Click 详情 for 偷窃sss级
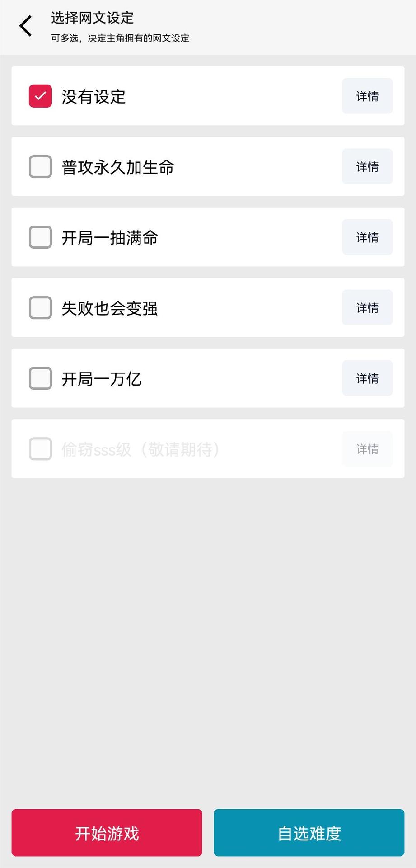Screen dimensions: 416x868 [x=367, y=449]
